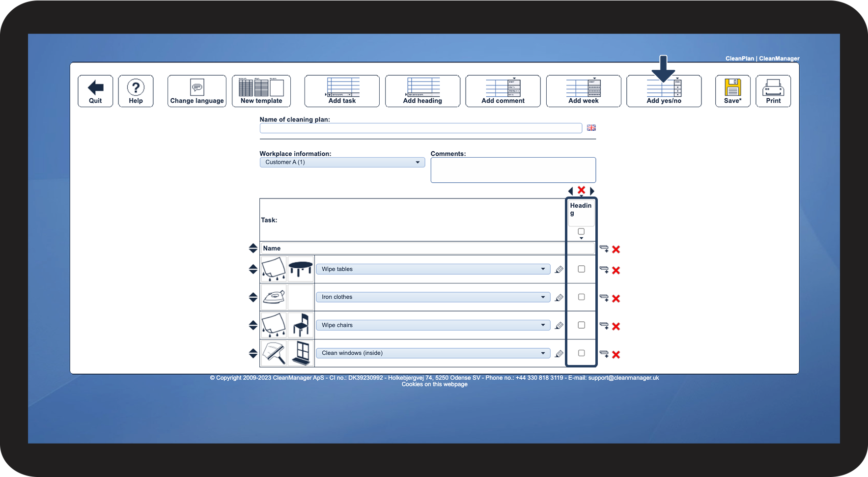
Task: Tick the checkbox under the Heading column title
Action: tap(581, 231)
